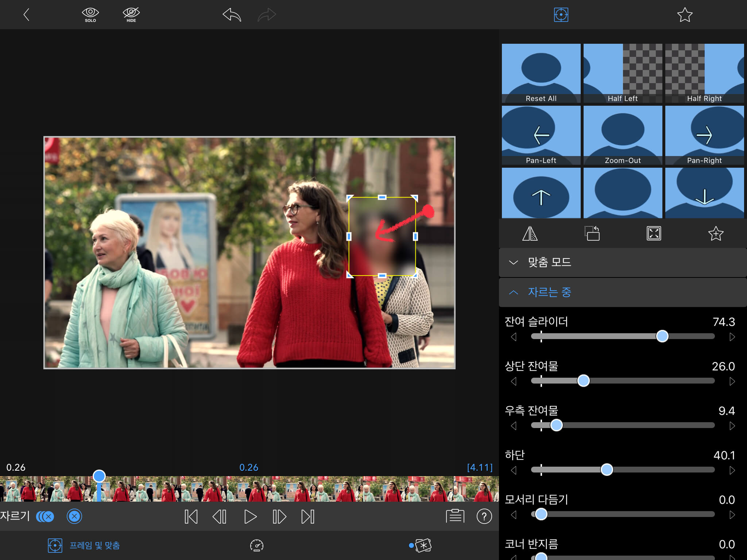Click the add favorite star-plus icon
747x560 pixels.
[716, 233]
